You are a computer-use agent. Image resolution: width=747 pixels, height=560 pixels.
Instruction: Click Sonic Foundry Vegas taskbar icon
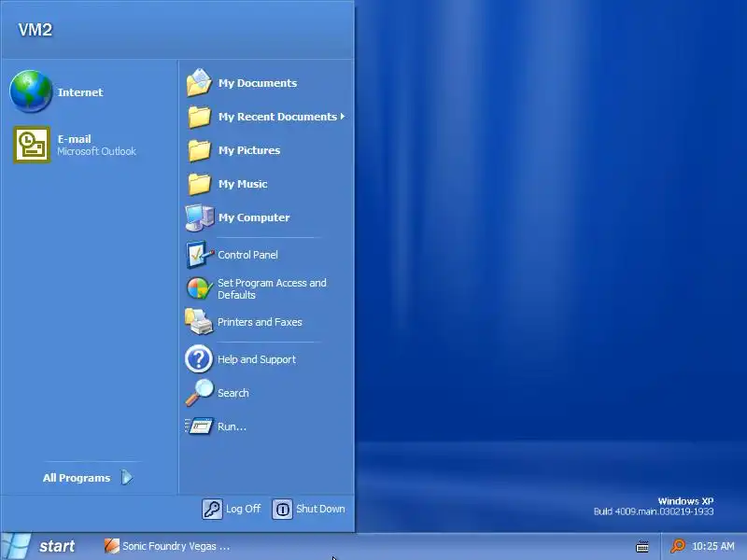coord(111,546)
